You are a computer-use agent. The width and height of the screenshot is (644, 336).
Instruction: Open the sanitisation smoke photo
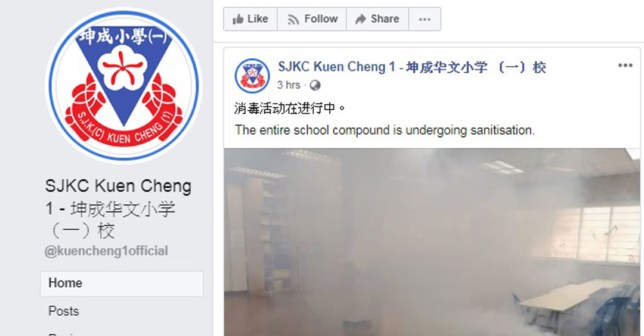point(432,242)
